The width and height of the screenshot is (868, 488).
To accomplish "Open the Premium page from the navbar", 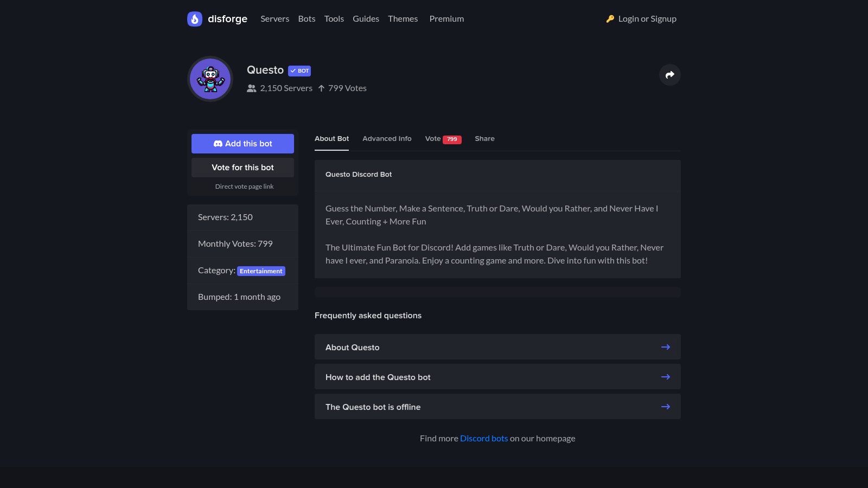I will click(x=446, y=18).
